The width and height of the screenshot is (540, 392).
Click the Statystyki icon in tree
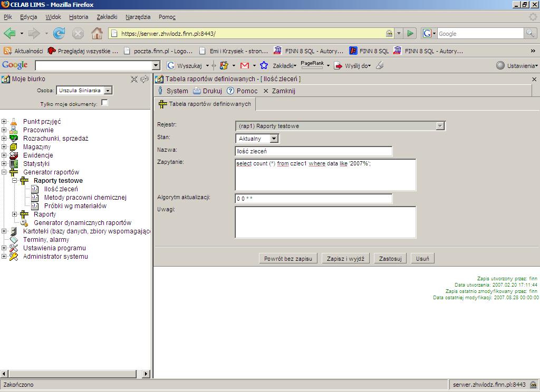coord(13,164)
